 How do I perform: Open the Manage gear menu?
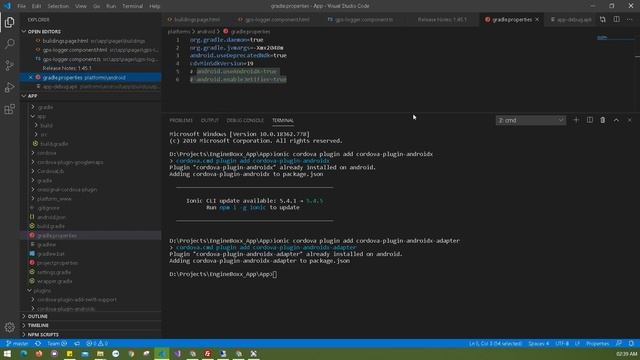click(9, 327)
